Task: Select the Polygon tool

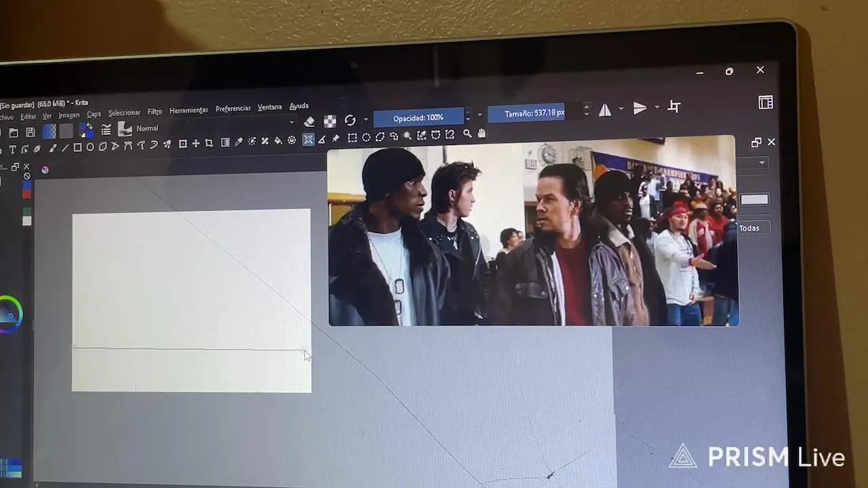Action: 103,146
